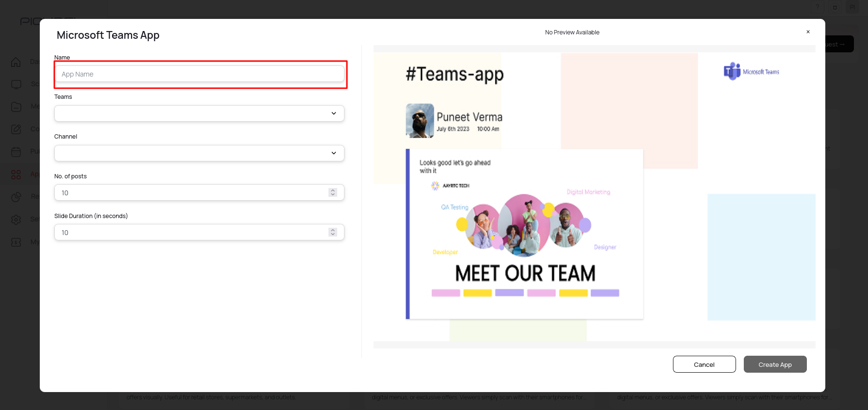Click 'MEET OUR TEAM' text in preview

525,273
